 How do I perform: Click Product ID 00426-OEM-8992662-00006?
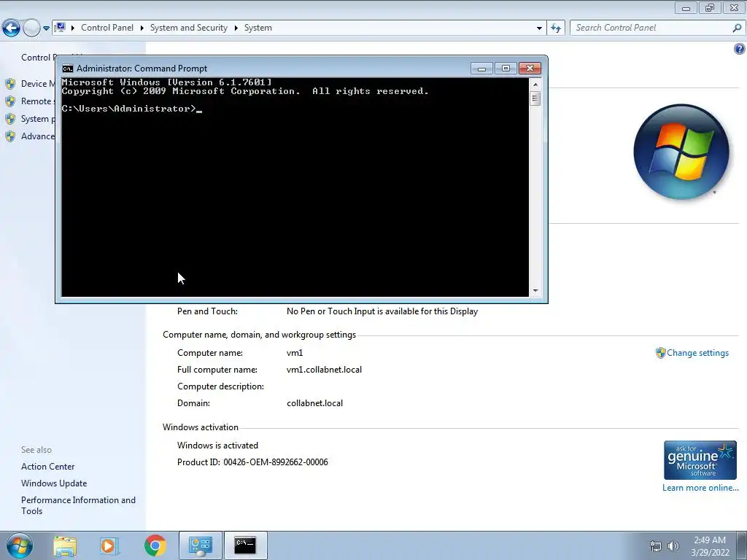click(x=252, y=462)
